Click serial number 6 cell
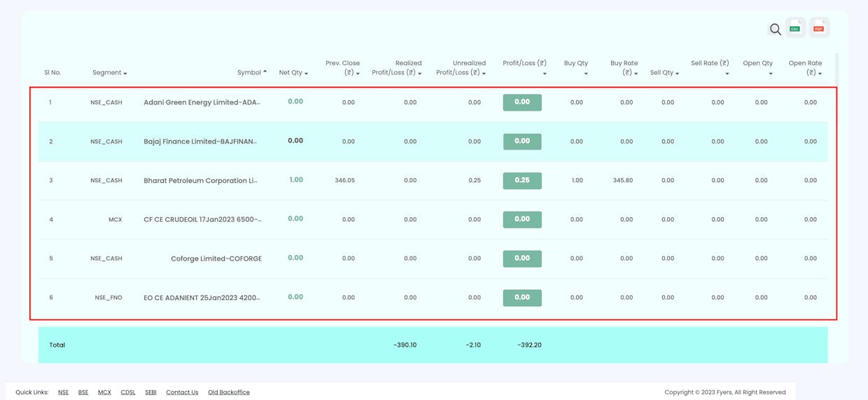The image size is (868, 400). [x=51, y=298]
